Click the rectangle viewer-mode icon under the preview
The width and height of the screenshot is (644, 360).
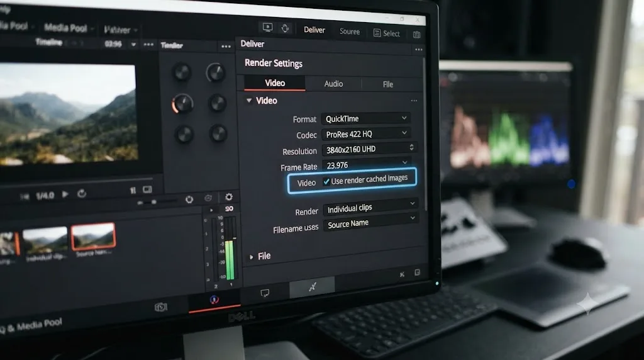point(147,189)
